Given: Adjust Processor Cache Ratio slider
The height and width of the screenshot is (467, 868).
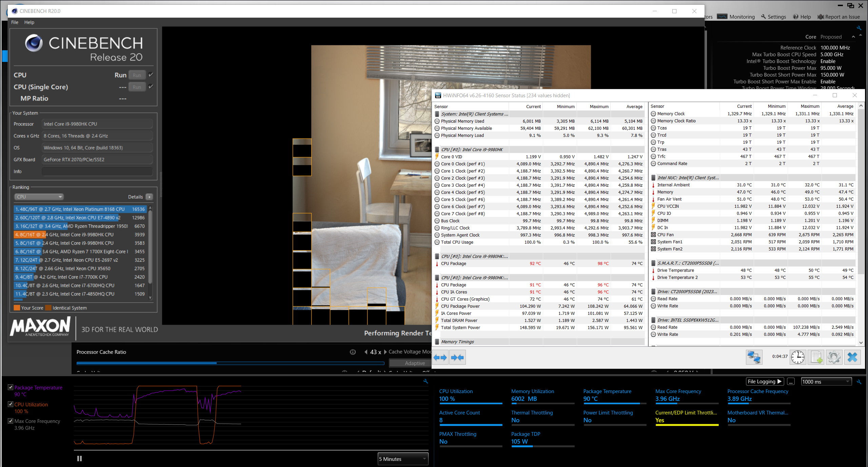Looking at the screenshot, I should click(x=230, y=363).
